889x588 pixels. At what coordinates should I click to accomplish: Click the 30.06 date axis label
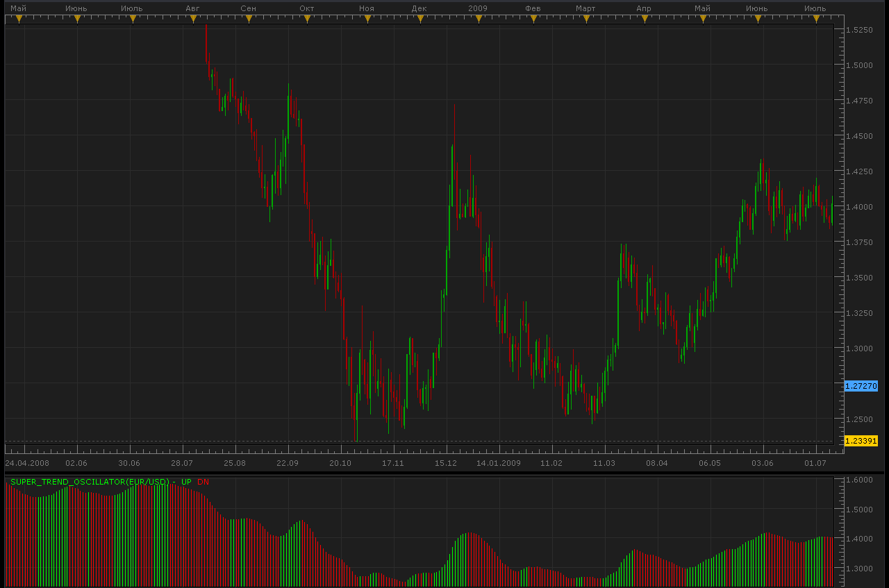[129, 463]
